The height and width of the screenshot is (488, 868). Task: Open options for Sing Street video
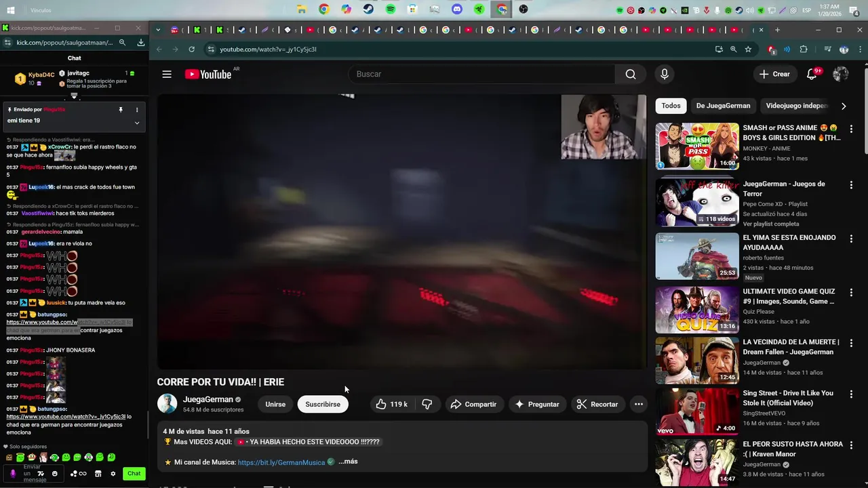coord(851,394)
